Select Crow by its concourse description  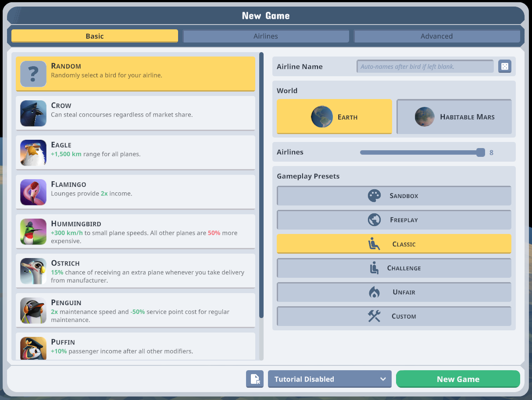(x=121, y=115)
